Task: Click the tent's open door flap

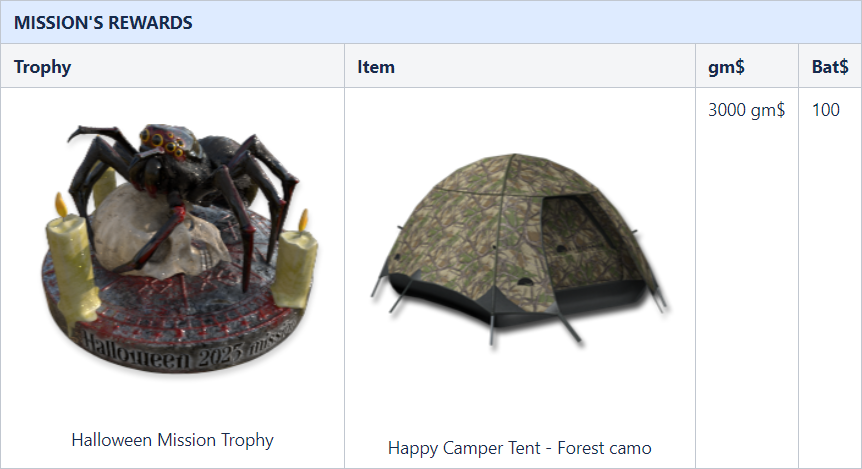Action: click(583, 242)
